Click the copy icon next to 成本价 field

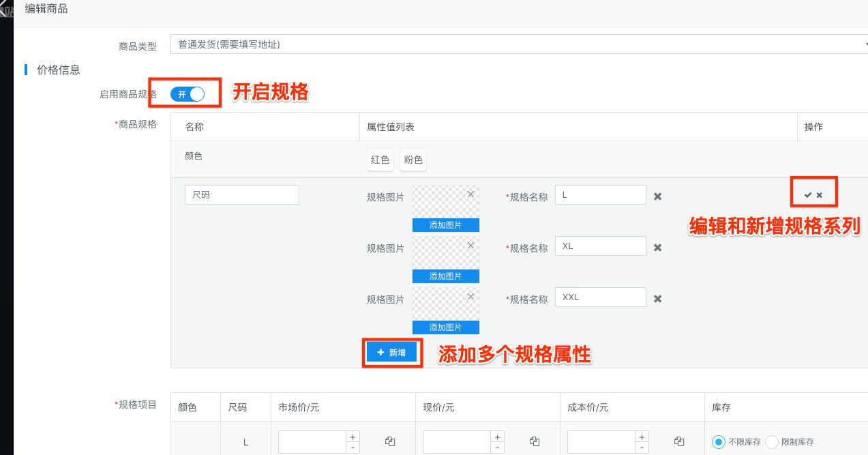tap(679, 441)
